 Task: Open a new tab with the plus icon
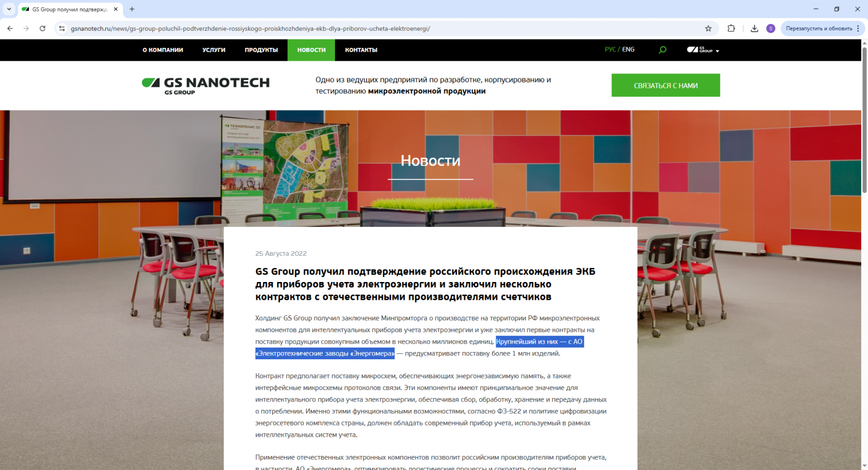coord(131,9)
